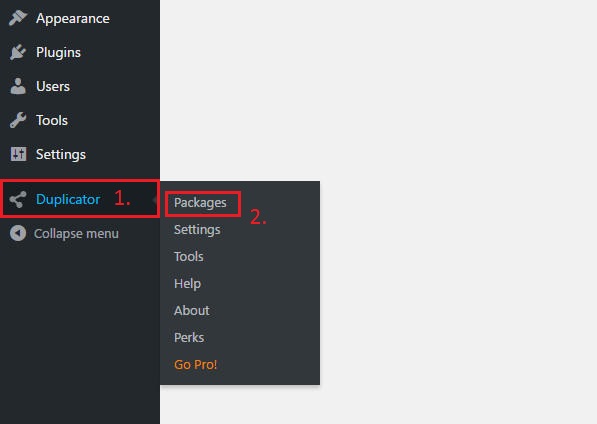
Task: Click the Tools wrench icon
Action: pyautogui.click(x=18, y=120)
